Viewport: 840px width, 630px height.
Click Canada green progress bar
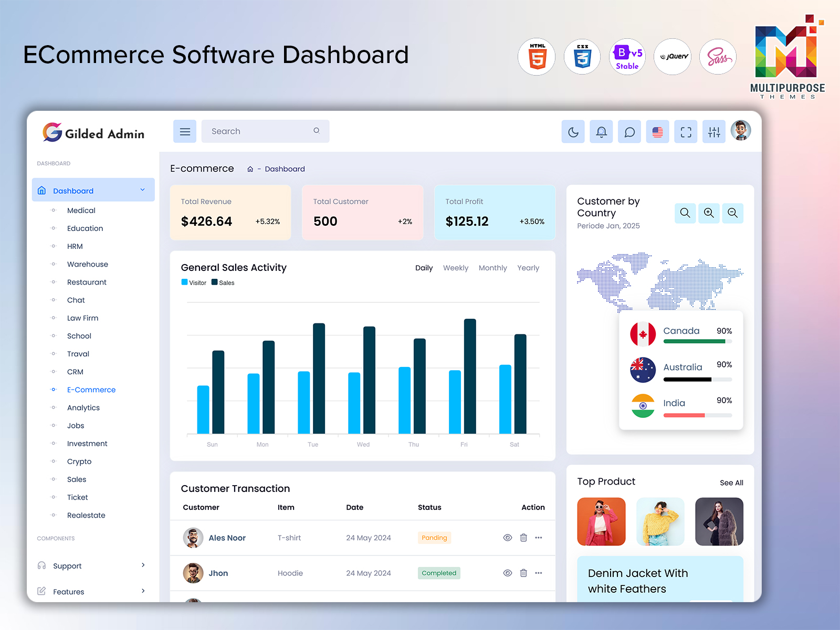pos(698,341)
